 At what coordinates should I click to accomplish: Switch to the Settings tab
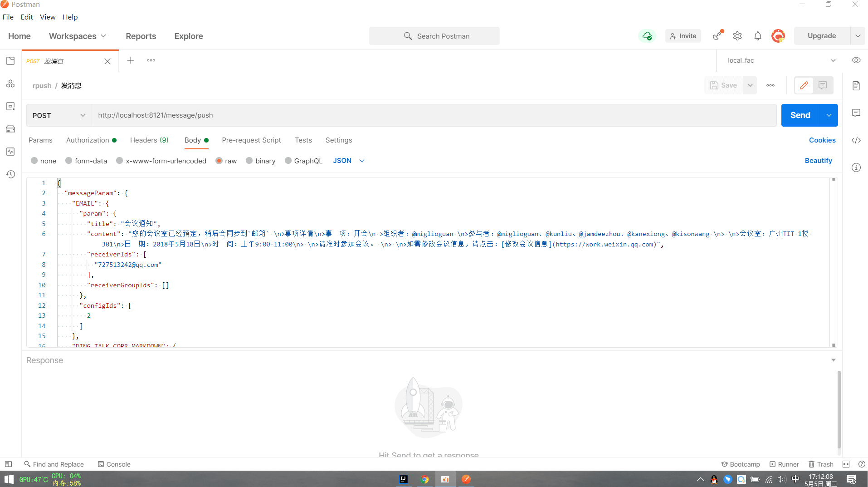[x=339, y=140]
